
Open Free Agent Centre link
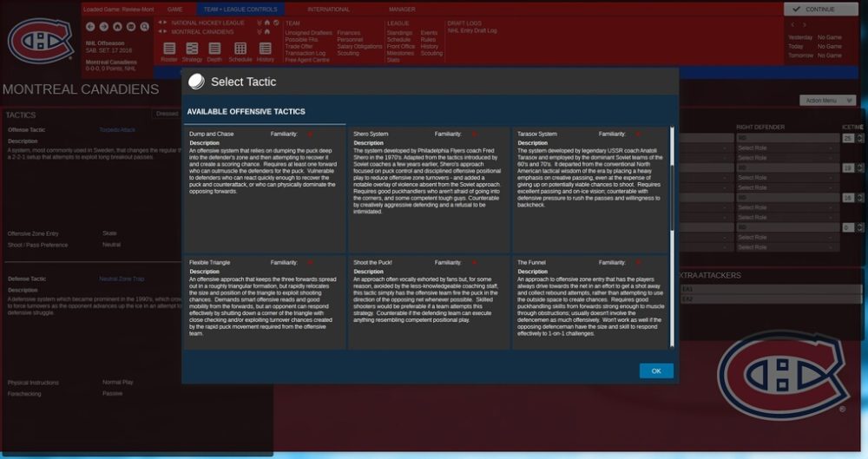click(x=307, y=60)
